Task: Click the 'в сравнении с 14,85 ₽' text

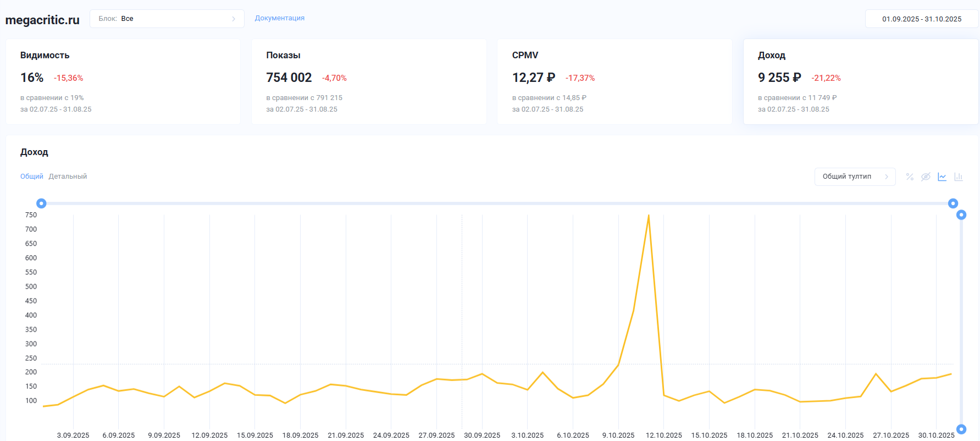Action: (x=549, y=98)
